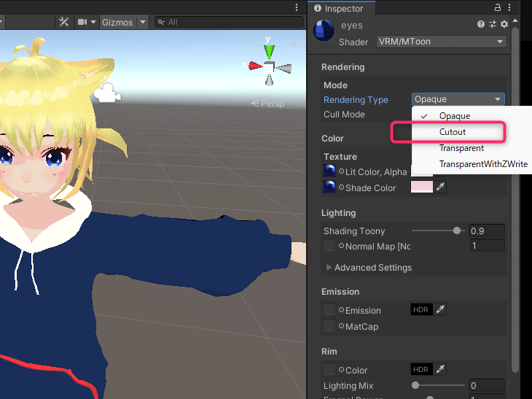Open the MatCap texture picker circle
532x399 pixels.
[x=341, y=326]
